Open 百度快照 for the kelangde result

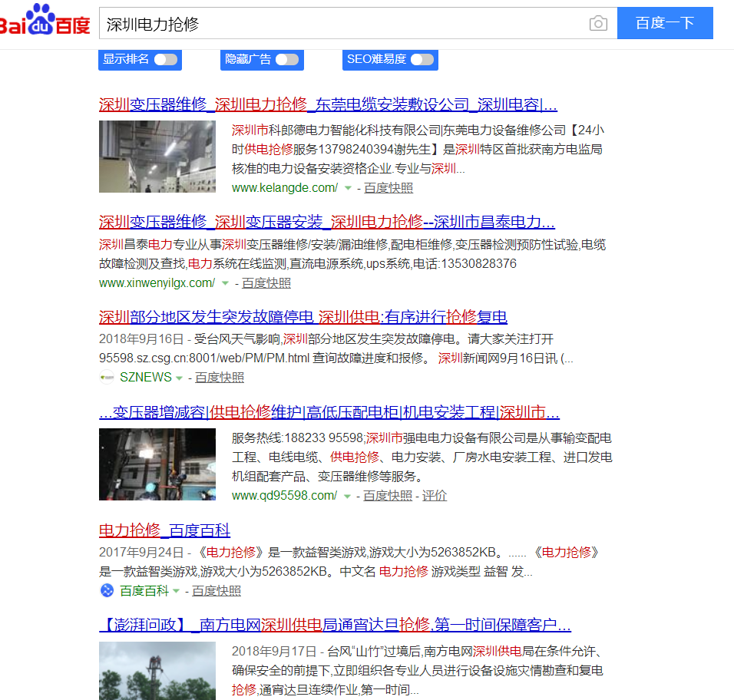click(x=388, y=188)
